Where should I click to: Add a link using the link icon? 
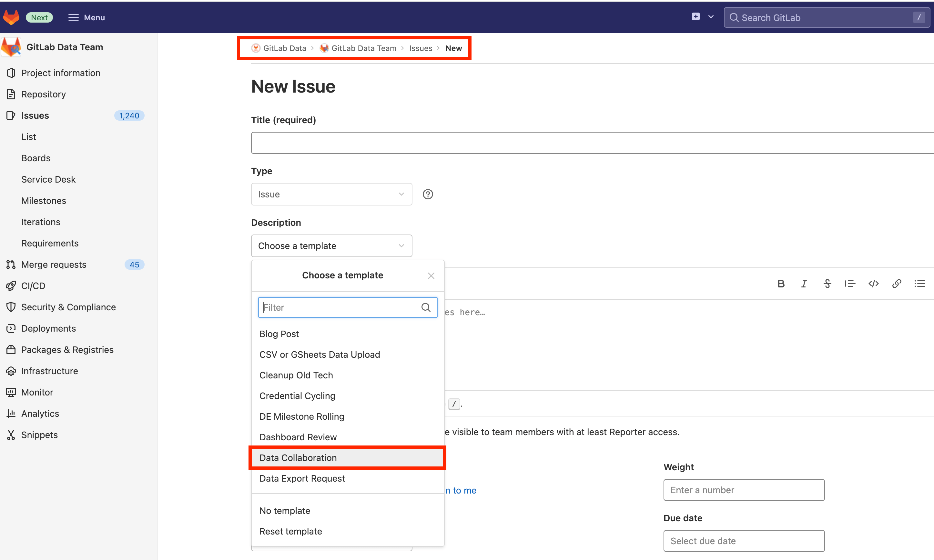tap(897, 284)
